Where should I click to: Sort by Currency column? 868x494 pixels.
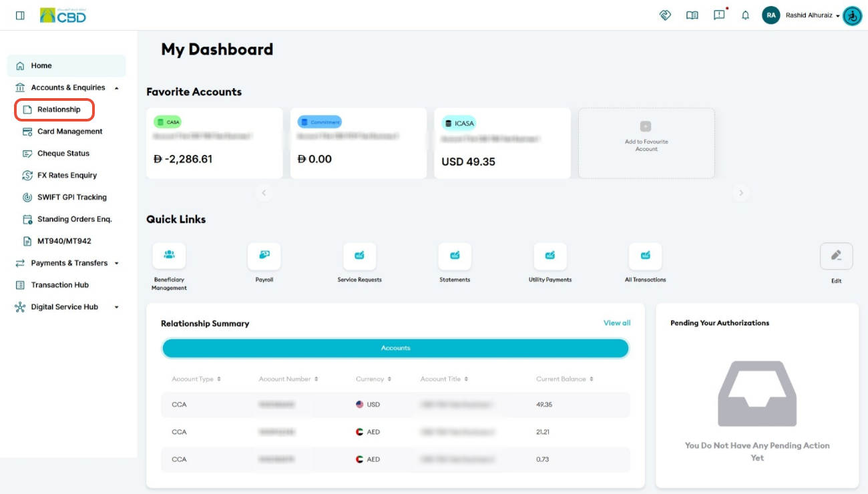point(373,379)
